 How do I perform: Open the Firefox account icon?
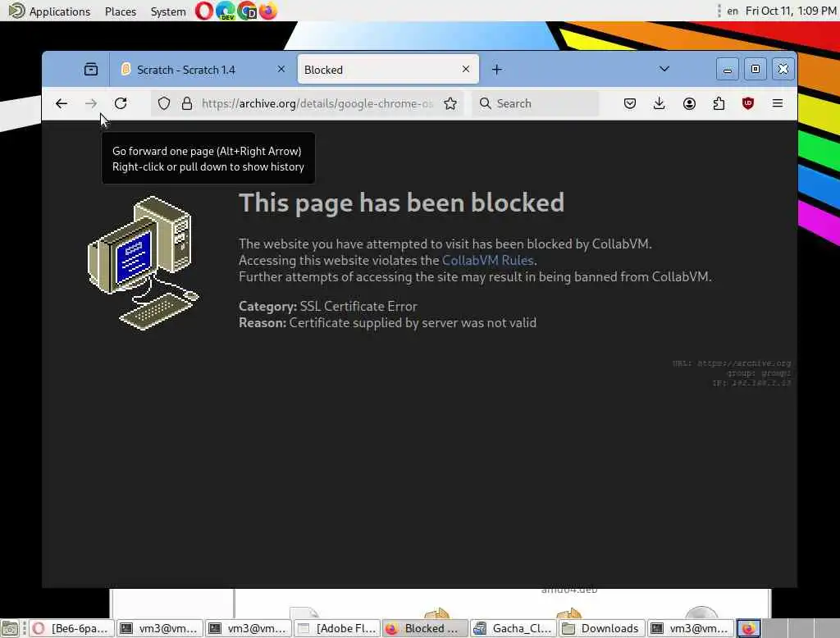[689, 103]
